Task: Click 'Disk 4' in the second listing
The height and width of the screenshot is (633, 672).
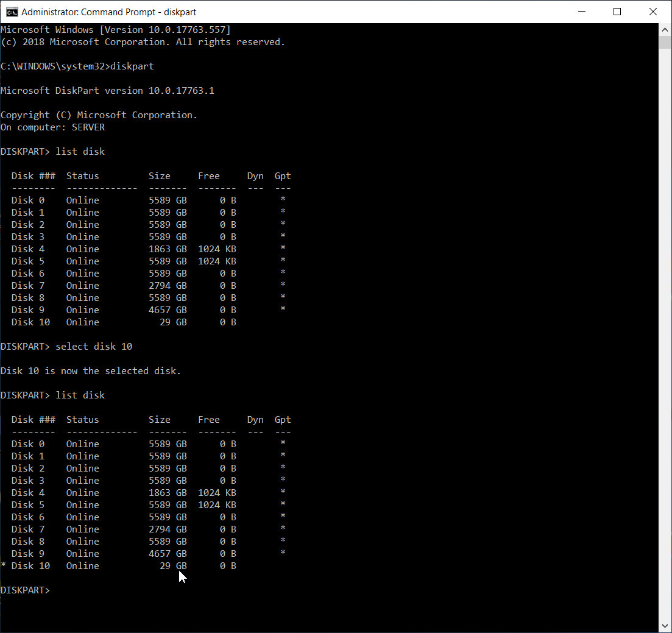Action: (x=28, y=492)
